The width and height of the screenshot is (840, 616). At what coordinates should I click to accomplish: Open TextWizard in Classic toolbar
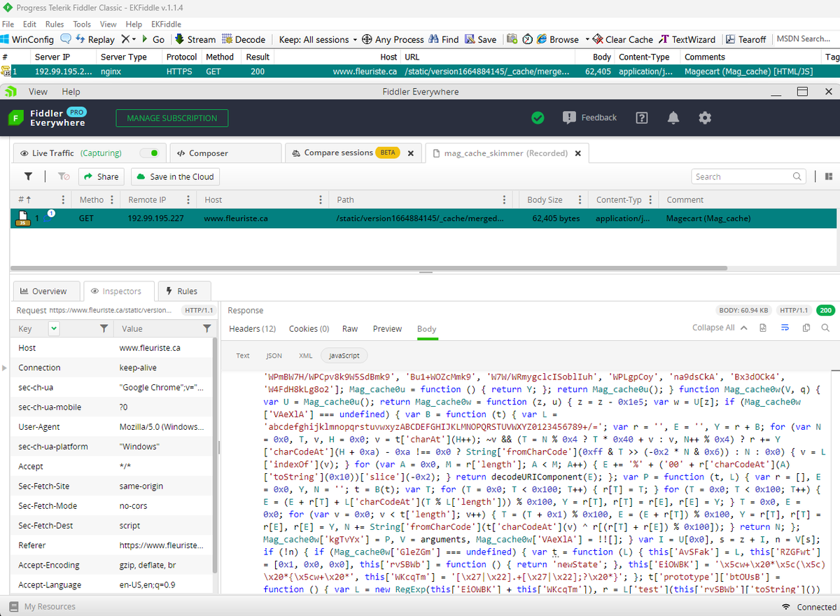[x=688, y=39]
